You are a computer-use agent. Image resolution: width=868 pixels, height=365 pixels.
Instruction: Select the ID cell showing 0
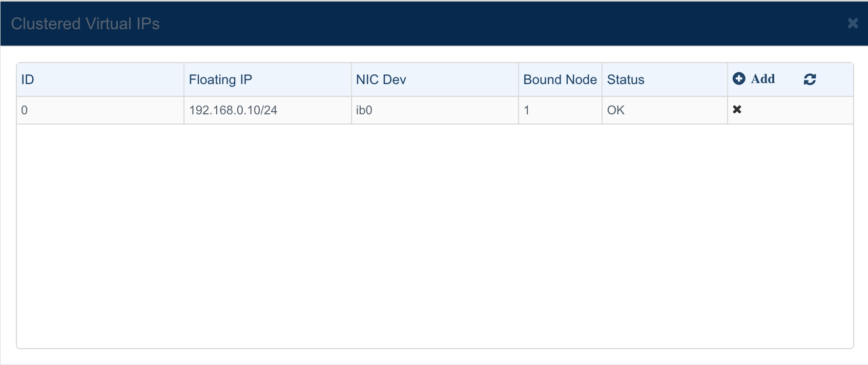[25, 110]
